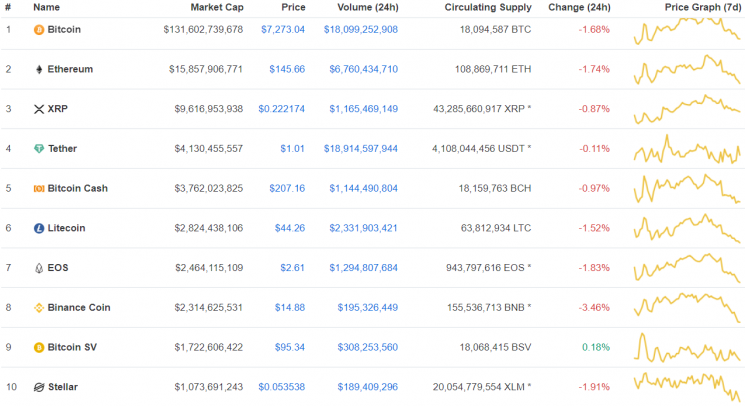The image size is (745, 406).
Task: Open Tether 7-day price graph
Action: [687, 149]
